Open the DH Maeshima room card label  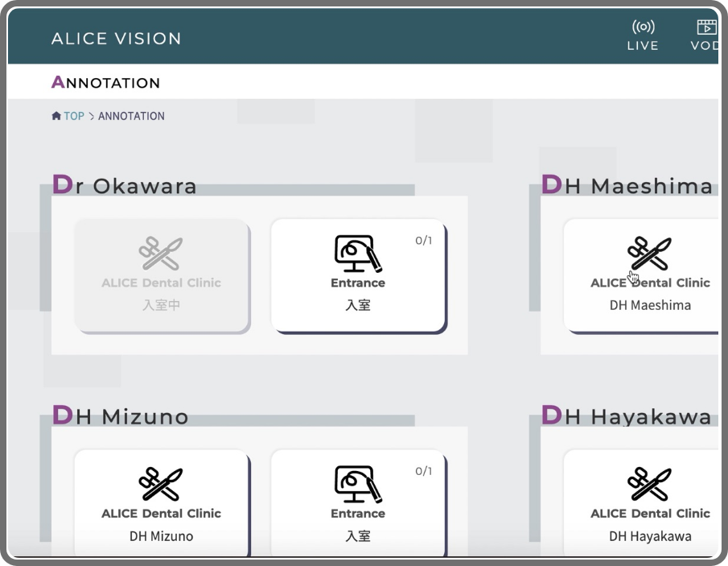(x=650, y=305)
